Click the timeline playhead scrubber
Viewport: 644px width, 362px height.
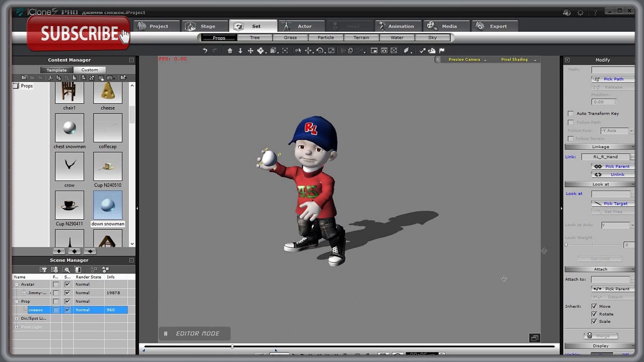coord(232,346)
